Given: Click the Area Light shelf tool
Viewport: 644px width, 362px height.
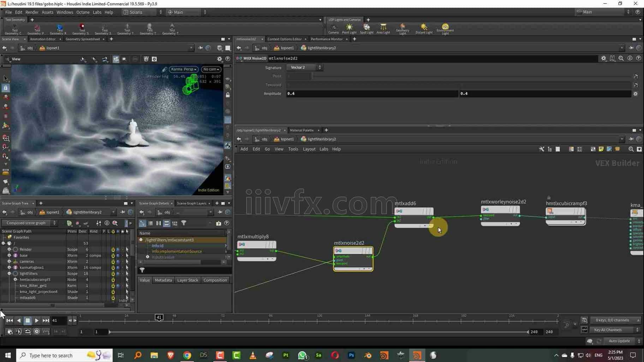Looking at the screenshot, I should point(383,29).
